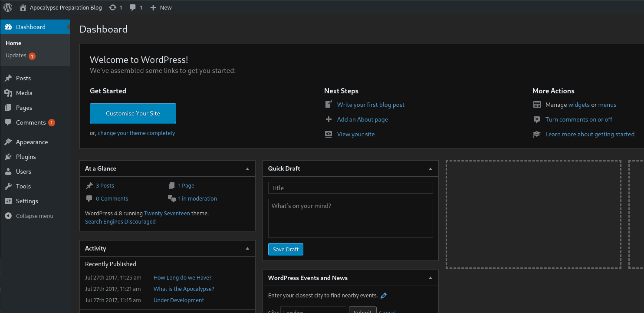Image resolution: width=644 pixels, height=313 pixels.
Task: Click the Appearance paintbrush icon in sidebar
Action: tap(8, 142)
